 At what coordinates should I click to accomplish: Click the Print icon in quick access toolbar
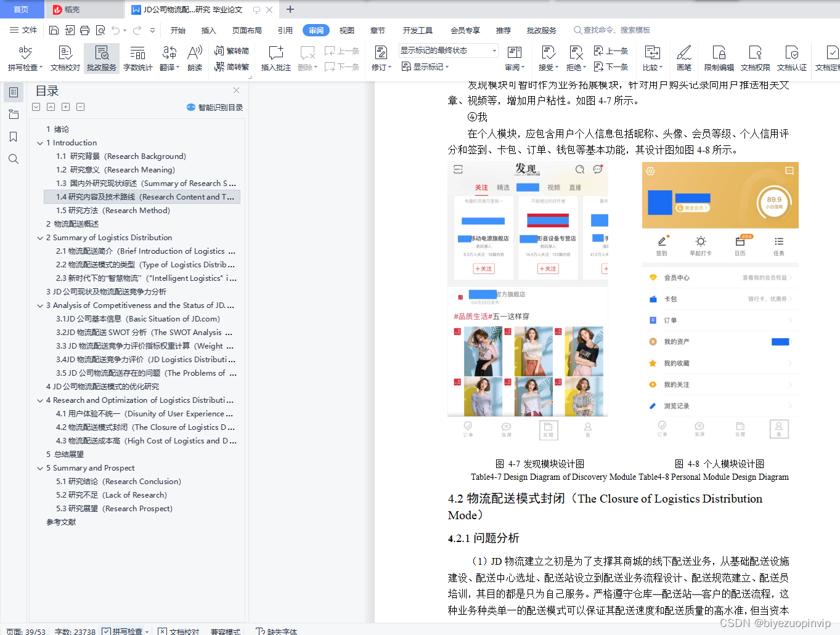(x=84, y=30)
